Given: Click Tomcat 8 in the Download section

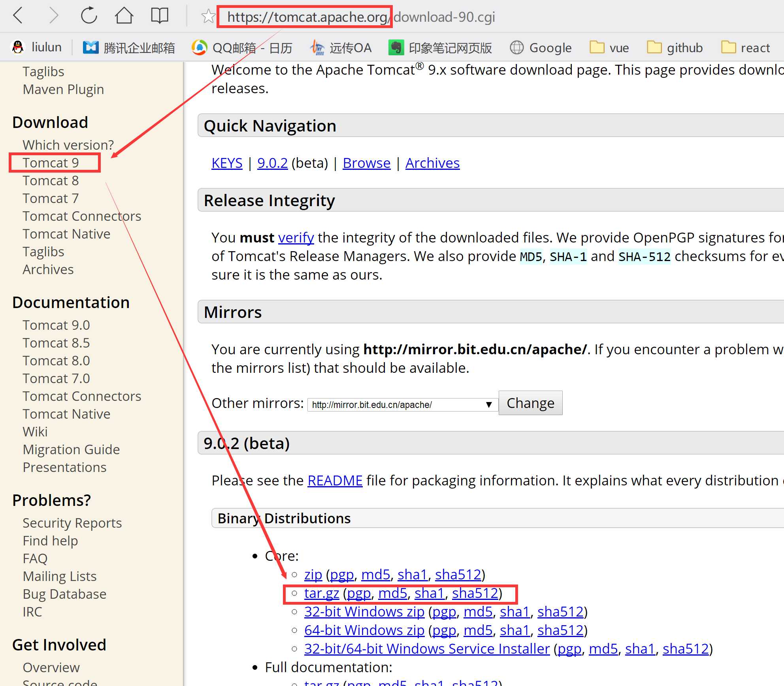Looking at the screenshot, I should [x=50, y=180].
